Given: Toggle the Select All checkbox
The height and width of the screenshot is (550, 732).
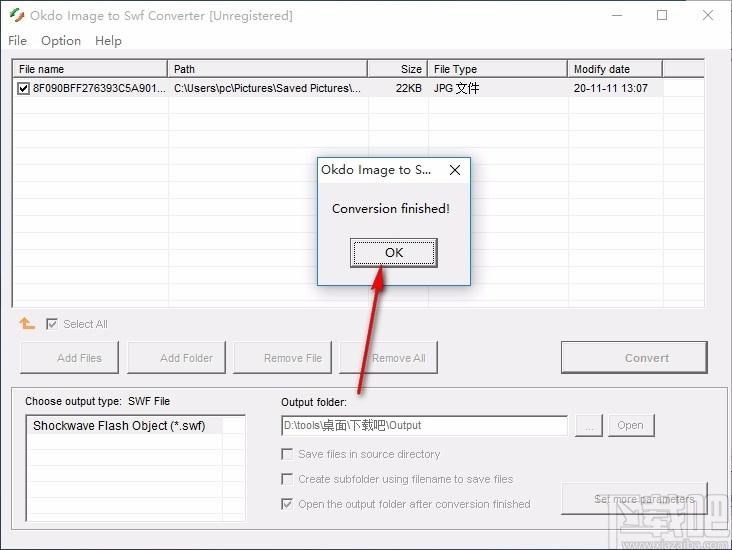Looking at the screenshot, I should (52, 324).
